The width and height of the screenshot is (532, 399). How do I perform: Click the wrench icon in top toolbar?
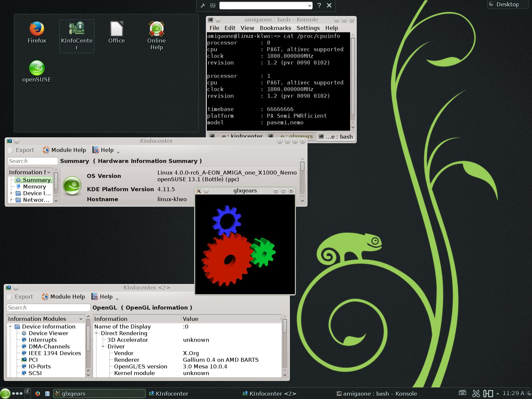(x=203, y=5)
